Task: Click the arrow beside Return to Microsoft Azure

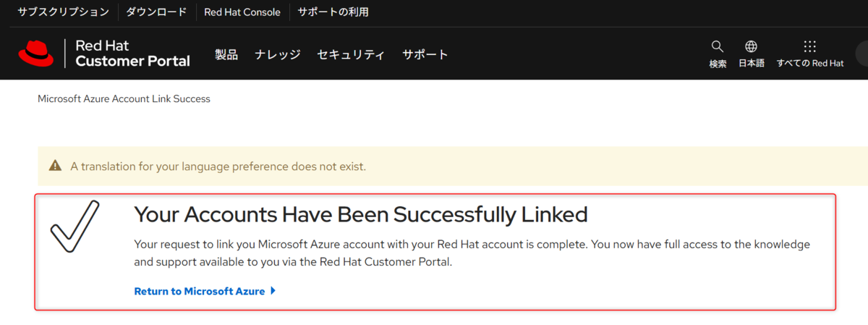Action: [x=273, y=291]
